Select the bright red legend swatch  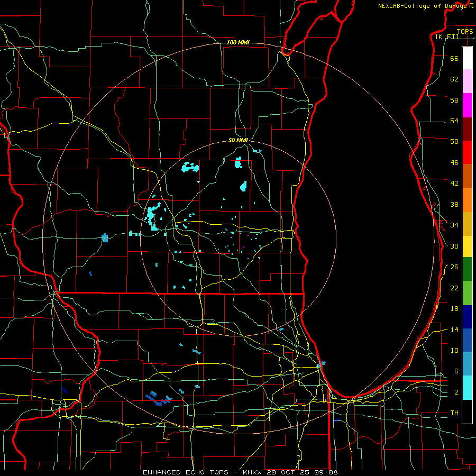coord(467,152)
